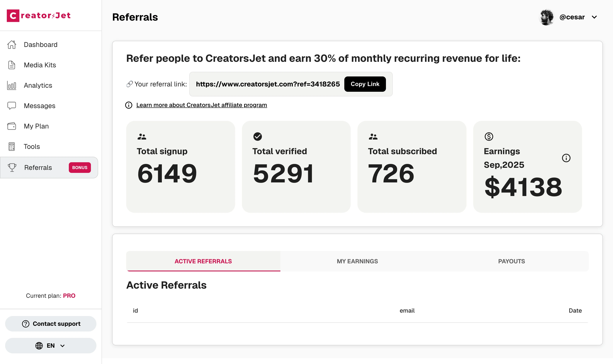Click the My Plan wallet icon
The height and width of the screenshot is (364, 613).
click(x=11, y=126)
